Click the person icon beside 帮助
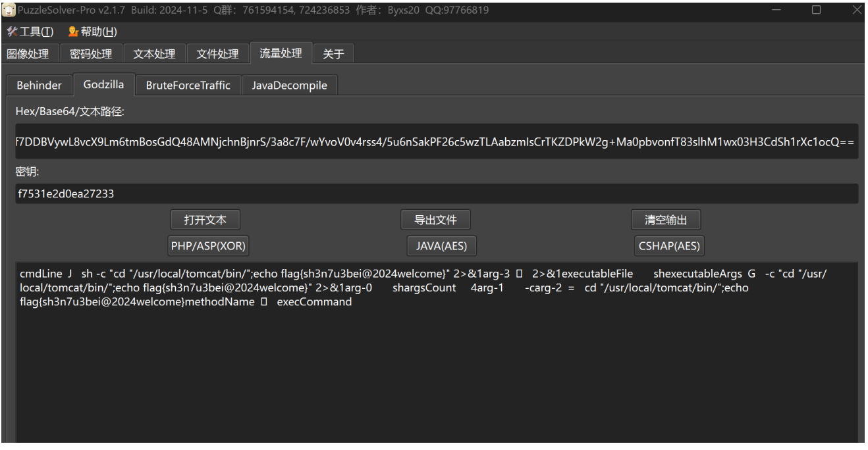 click(73, 32)
